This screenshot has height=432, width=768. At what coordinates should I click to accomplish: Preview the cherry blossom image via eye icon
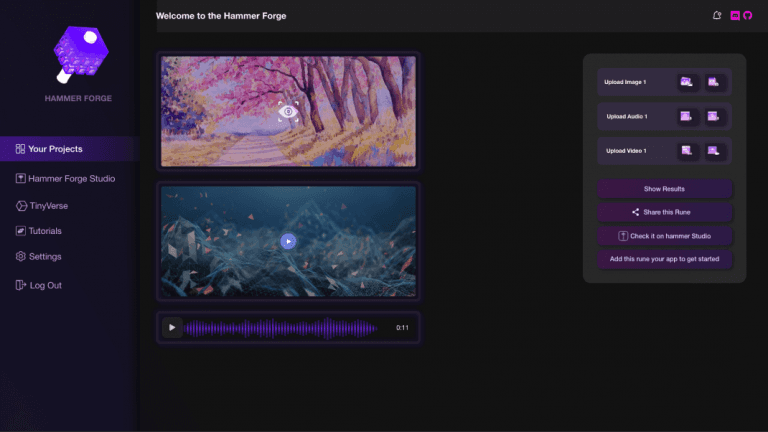(288, 112)
